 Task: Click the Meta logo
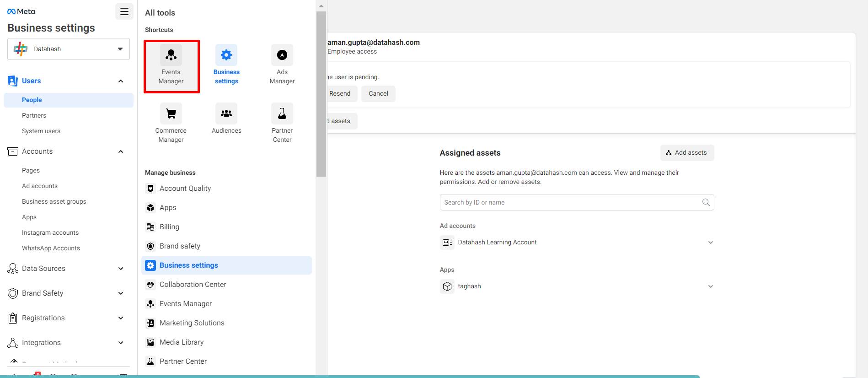[21, 11]
